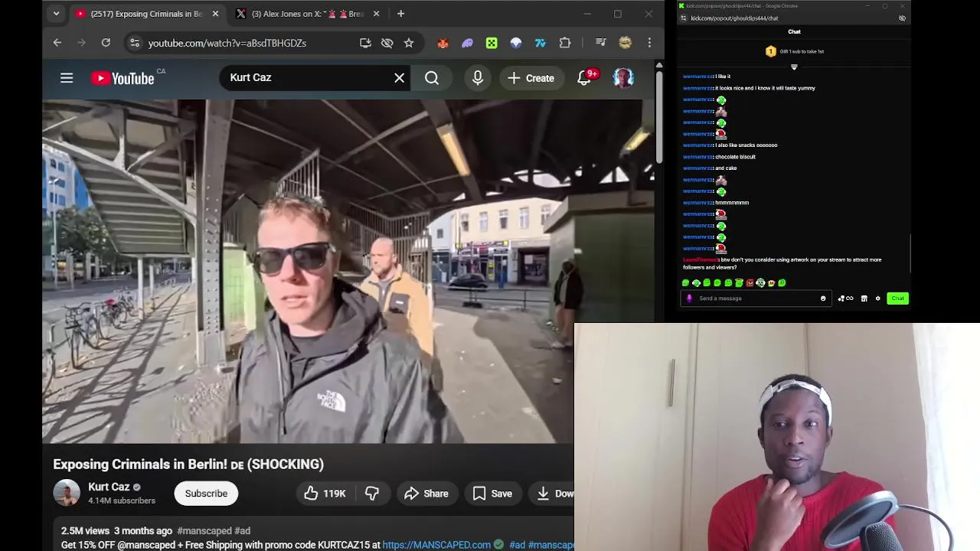View site information for youtube.com
This screenshot has width=980, height=551.
[134, 43]
